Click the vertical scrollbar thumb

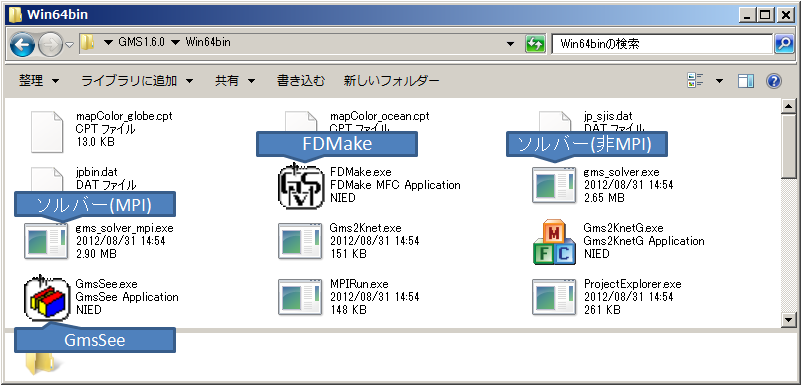click(789, 146)
